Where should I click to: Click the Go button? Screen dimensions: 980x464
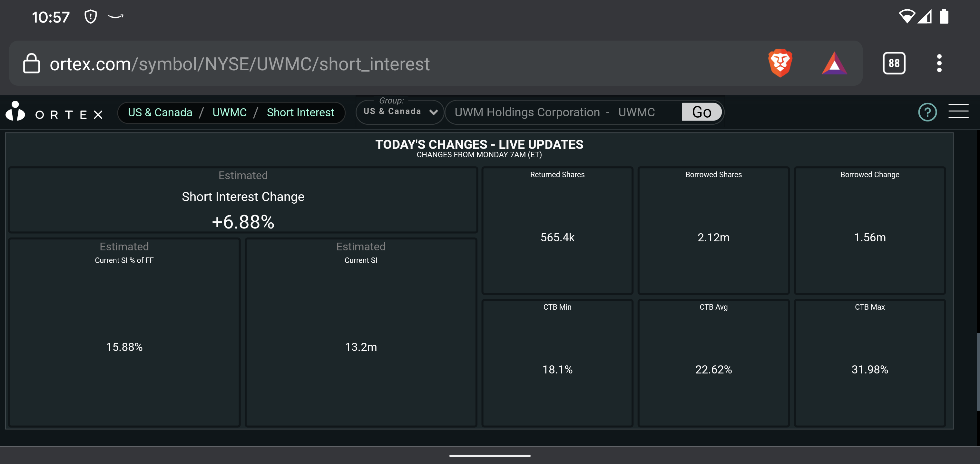[x=701, y=112]
